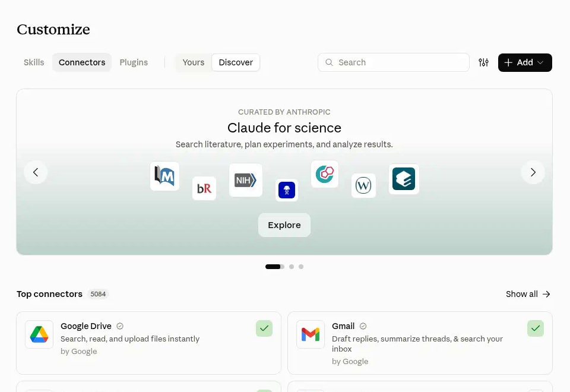Open the bR connector icon
Image resolution: width=570 pixels, height=392 pixels.
click(204, 188)
